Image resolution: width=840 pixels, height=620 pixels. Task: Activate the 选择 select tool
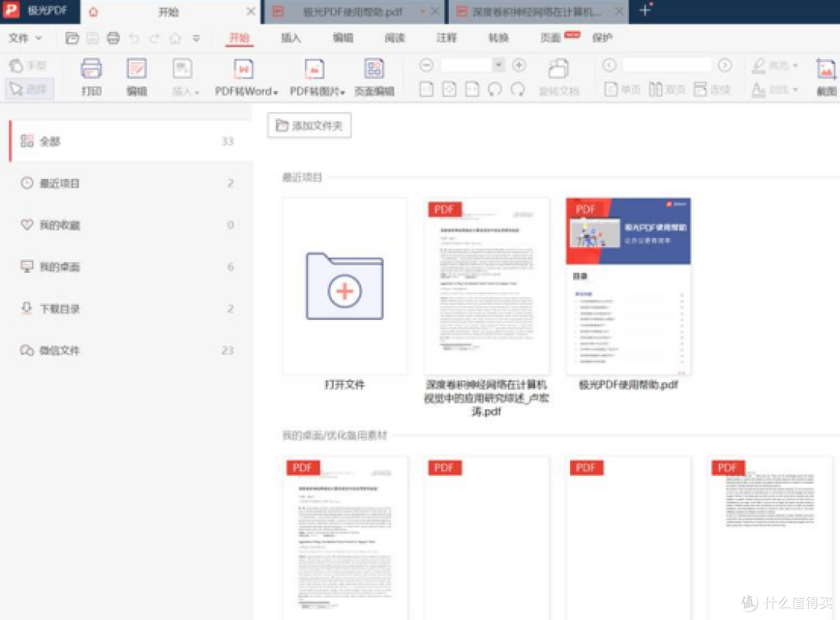click(29, 89)
